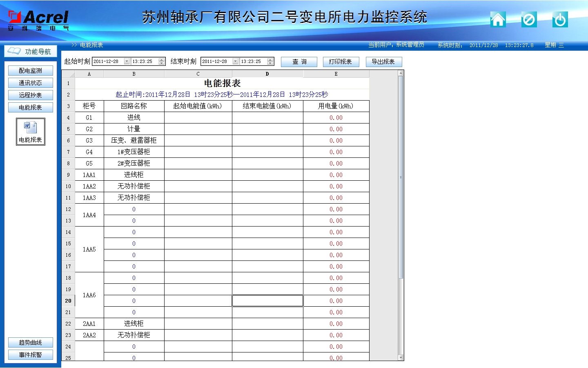
Task: Click the circular cancel icon in header
Action: pyautogui.click(x=529, y=19)
